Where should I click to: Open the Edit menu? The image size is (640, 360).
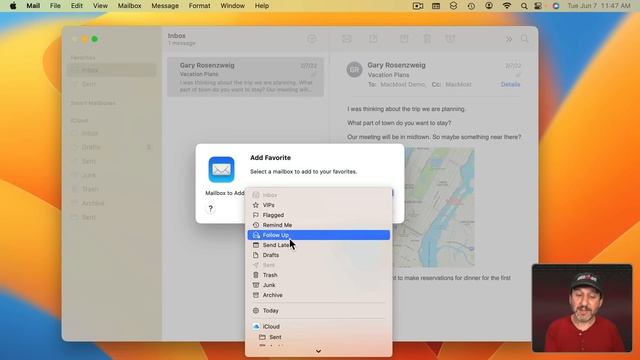coord(77,6)
